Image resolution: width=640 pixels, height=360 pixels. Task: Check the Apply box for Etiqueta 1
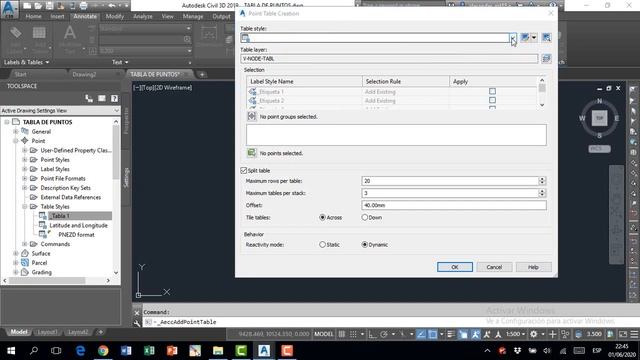pos(492,91)
